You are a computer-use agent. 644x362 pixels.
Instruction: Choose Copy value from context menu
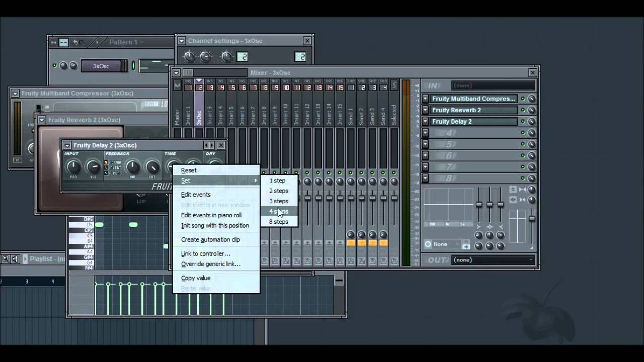point(196,278)
